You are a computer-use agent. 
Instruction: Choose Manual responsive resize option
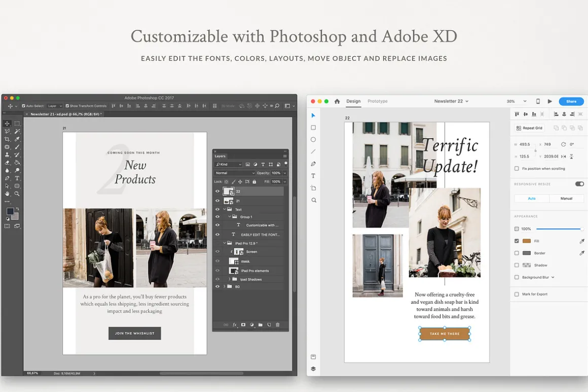click(566, 198)
